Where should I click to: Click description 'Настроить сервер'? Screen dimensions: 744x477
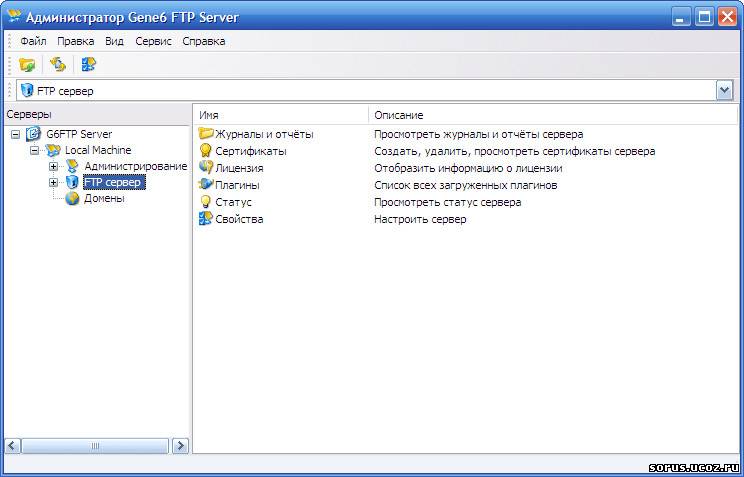tap(420, 219)
